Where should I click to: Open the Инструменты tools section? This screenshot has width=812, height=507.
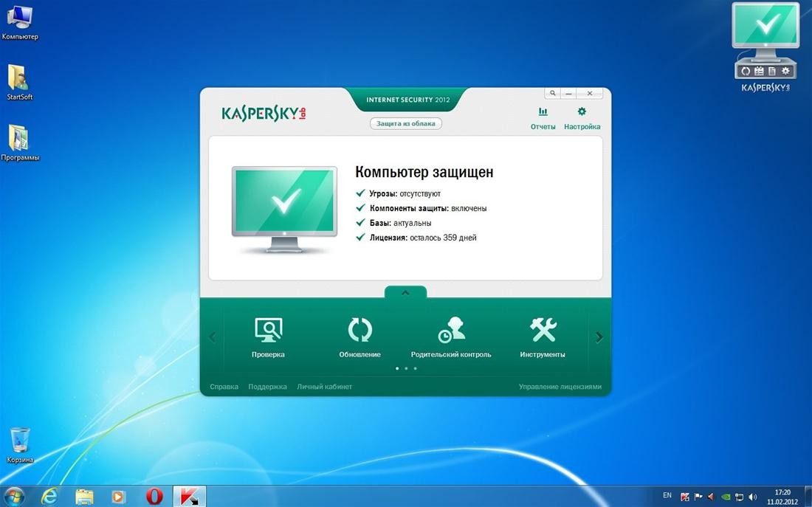pos(543,338)
